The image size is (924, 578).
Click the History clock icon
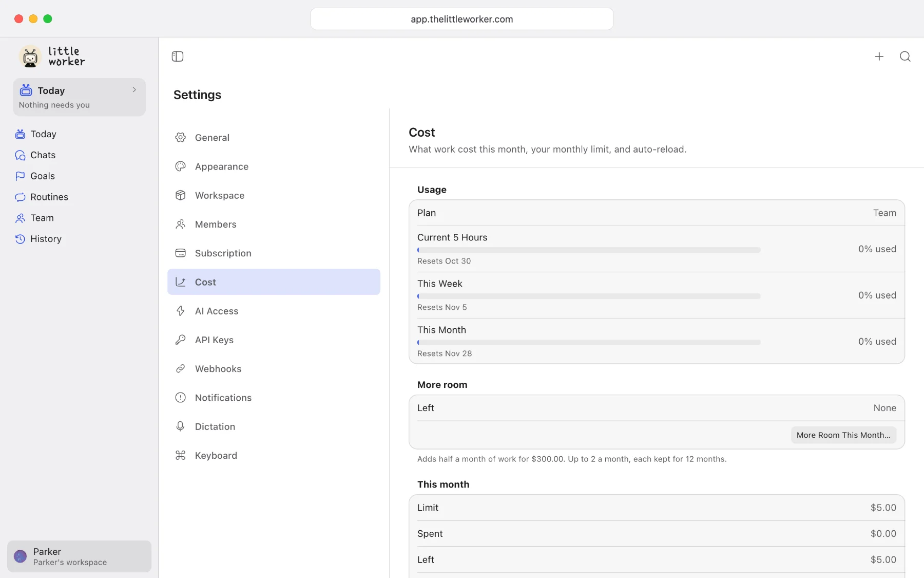coord(20,239)
